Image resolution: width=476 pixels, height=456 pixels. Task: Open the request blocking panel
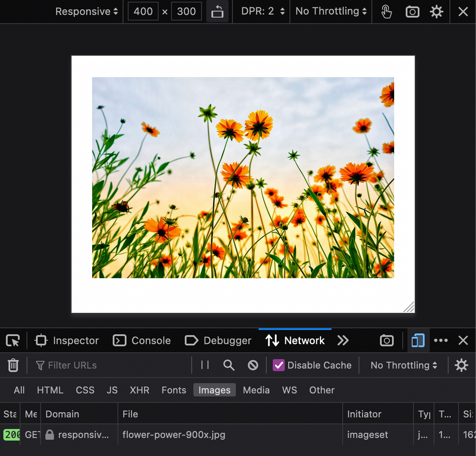252,365
